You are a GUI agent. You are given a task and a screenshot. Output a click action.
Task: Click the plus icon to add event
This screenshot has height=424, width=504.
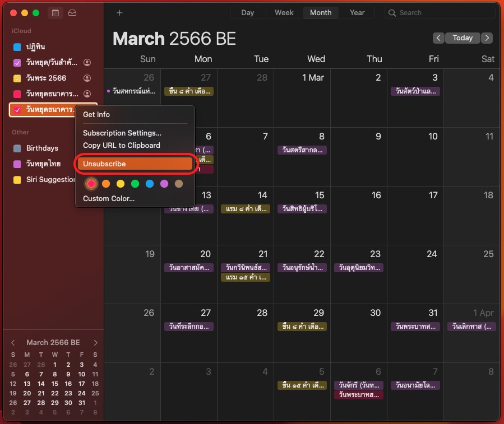[x=119, y=13]
